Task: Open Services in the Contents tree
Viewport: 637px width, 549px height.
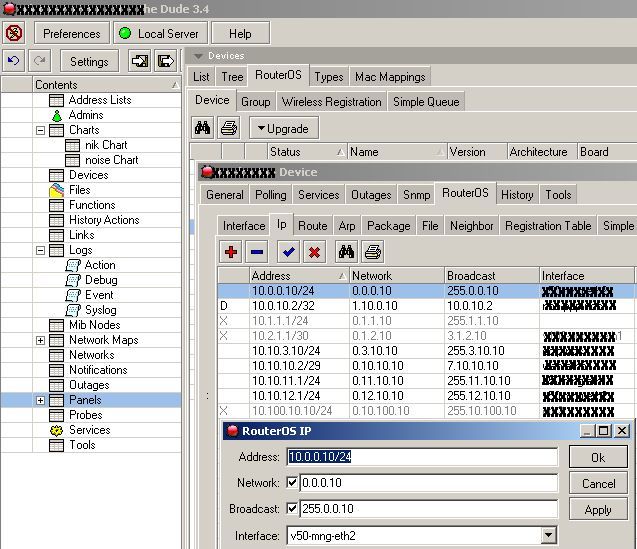Action: click(89, 430)
